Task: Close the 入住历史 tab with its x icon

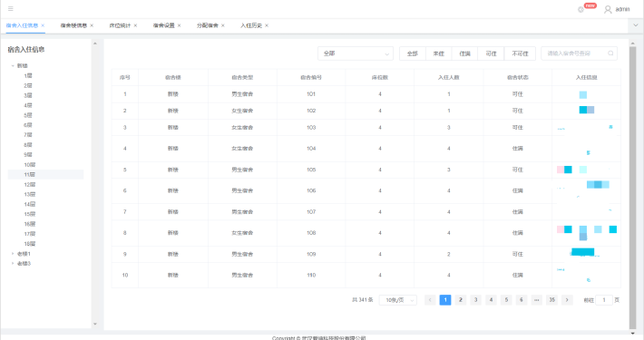Action: click(x=267, y=25)
